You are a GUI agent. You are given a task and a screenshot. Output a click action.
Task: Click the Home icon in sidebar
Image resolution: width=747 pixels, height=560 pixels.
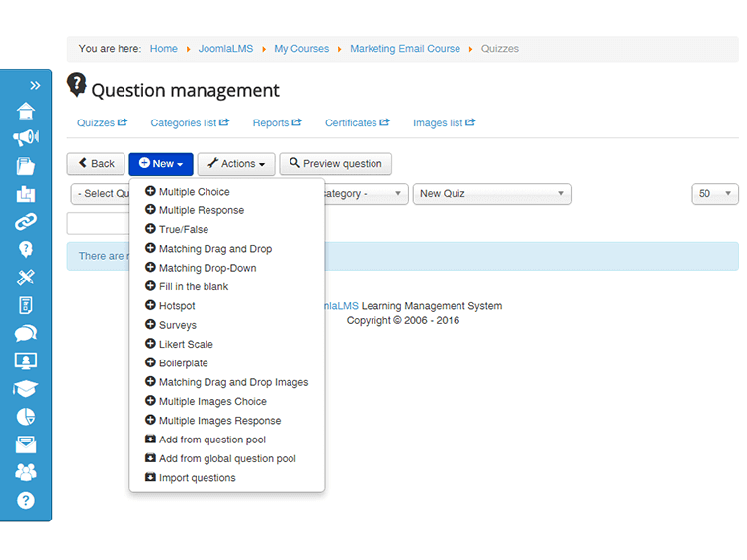point(26,111)
